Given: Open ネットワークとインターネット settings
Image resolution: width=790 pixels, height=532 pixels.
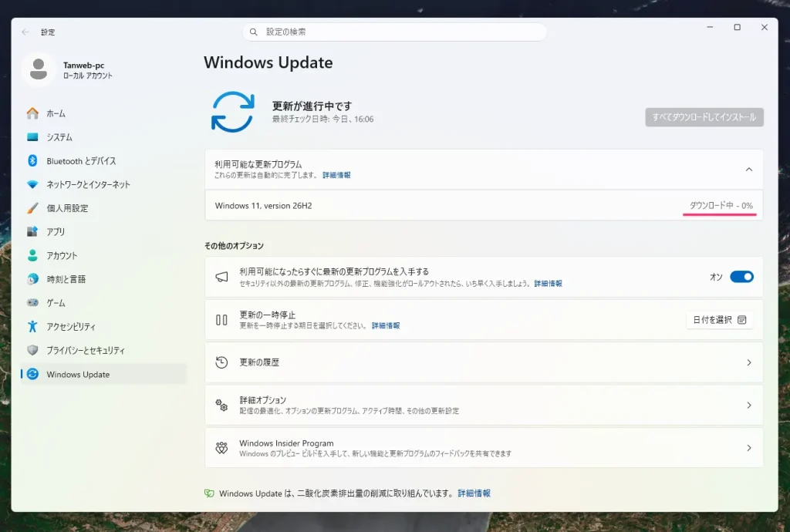Looking at the screenshot, I should point(103,184).
